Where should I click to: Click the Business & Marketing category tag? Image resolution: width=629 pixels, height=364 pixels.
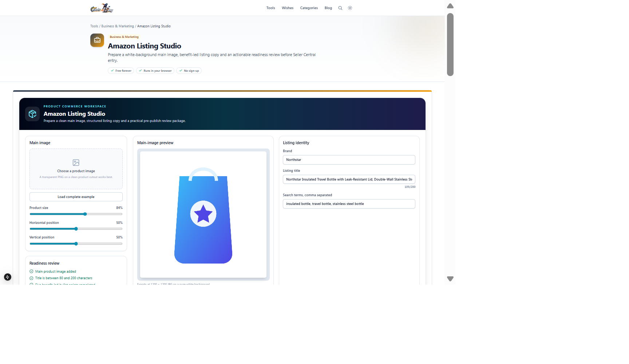[x=124, y=37]
